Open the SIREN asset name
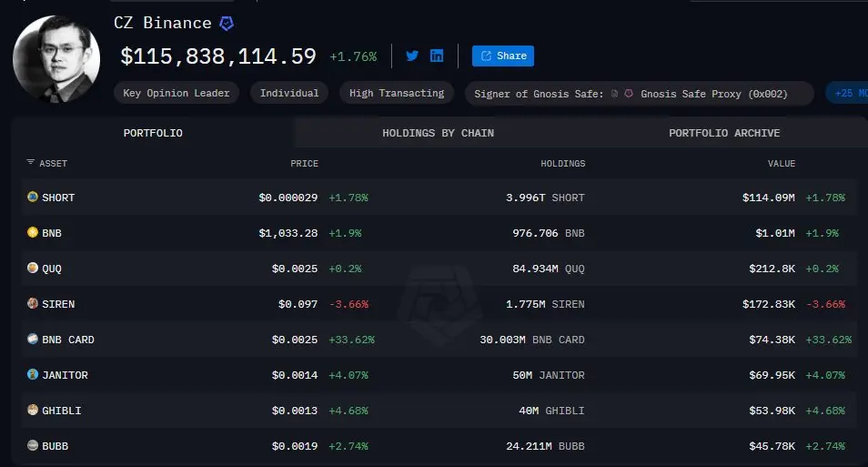 58,304
